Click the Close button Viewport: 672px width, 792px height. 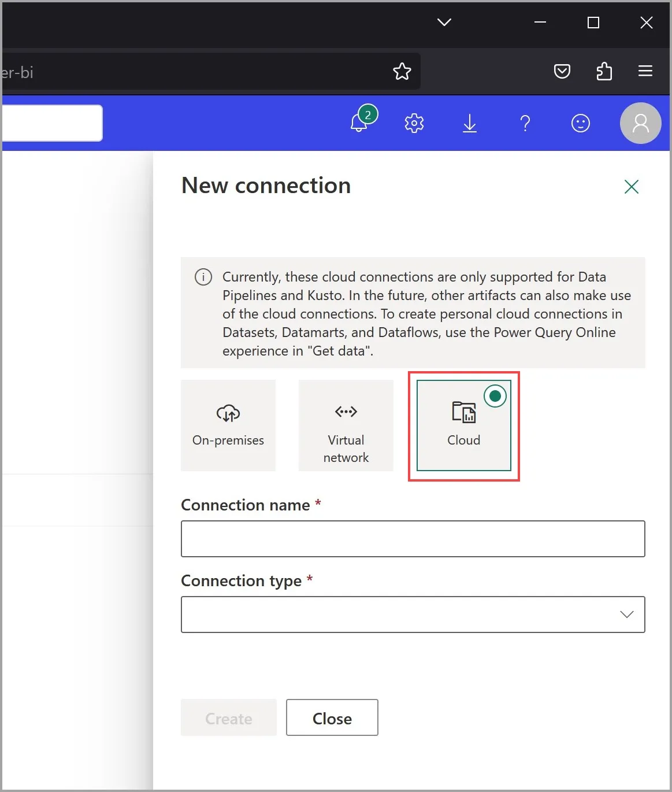[332, 717]
